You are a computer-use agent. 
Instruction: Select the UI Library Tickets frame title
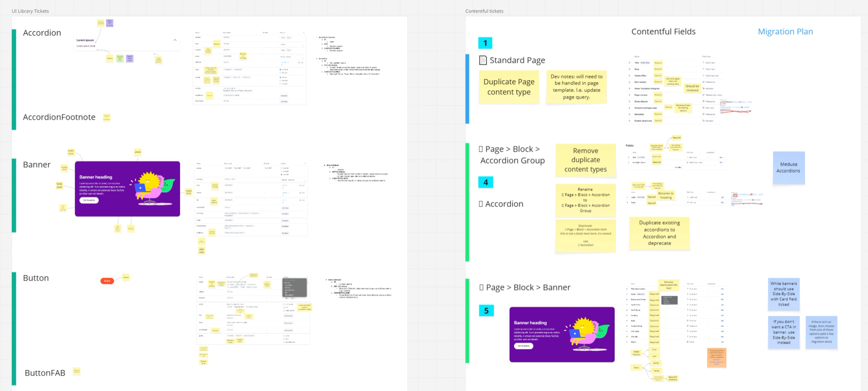[30, 11]
